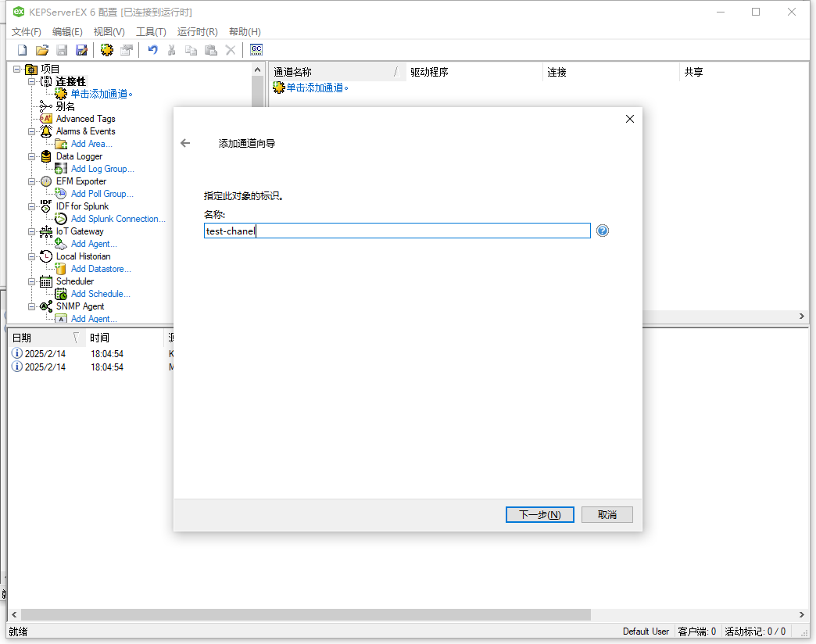Open the 文件(F) menu
The width and height of the screenshot is (816, 644).
(x=27, y=32)
